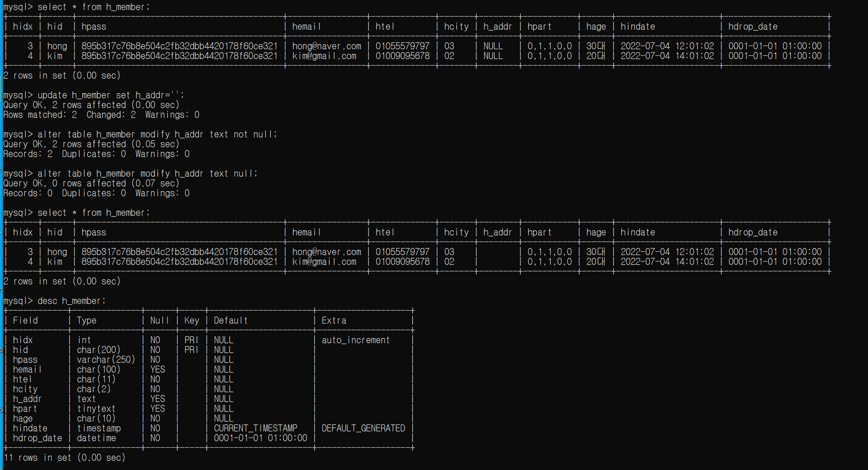Viewport: 868px width, 470px height.
Task: Click the 'Records: 2 Duplicates: 0' line
Action: point(96,154)
